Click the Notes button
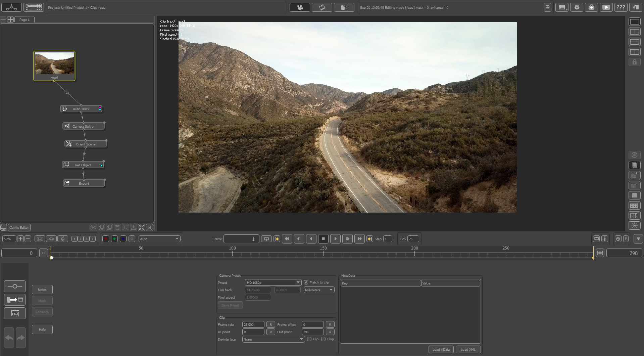 coord(42,290)
